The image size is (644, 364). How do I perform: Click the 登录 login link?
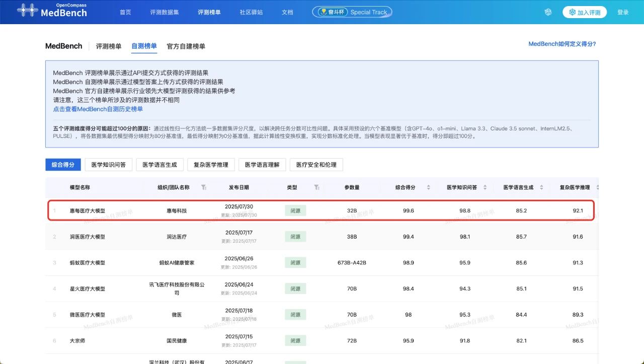tap(623, 12)
